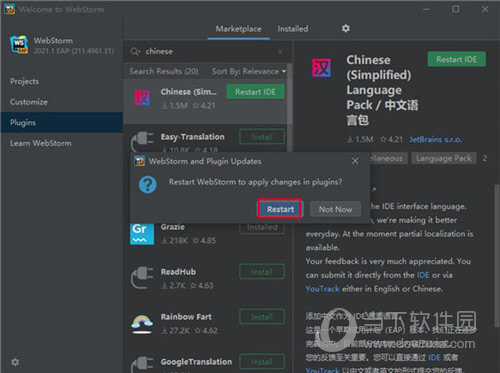Select Plugins in the left sidebar

(x=62, y=122)
